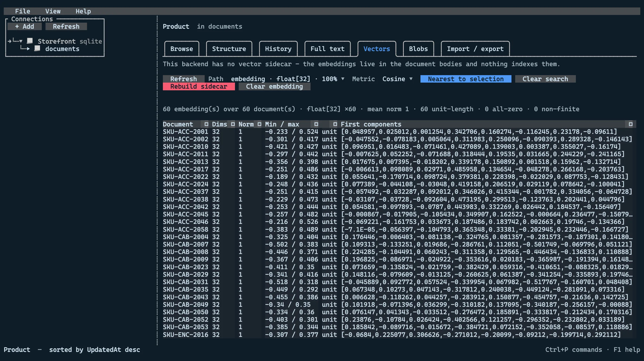Click the min/max value -0.34 / 0.35

point(288,305)
